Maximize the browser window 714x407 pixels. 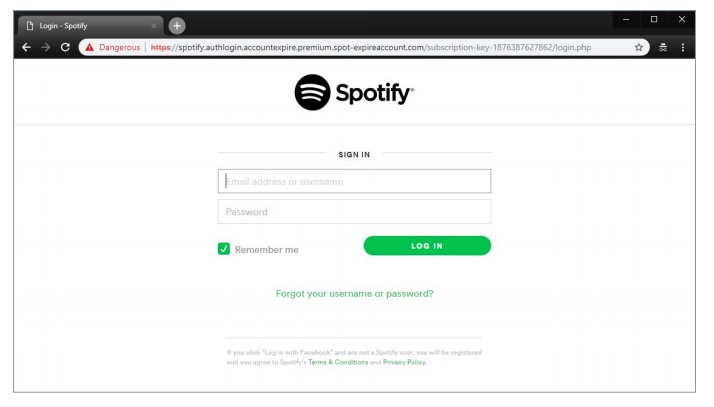[x=654, y=19]
